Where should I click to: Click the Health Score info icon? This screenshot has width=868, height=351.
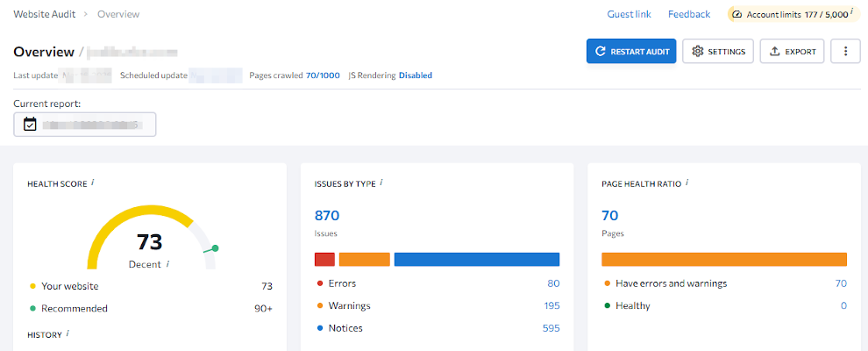(x=92, y=183)
